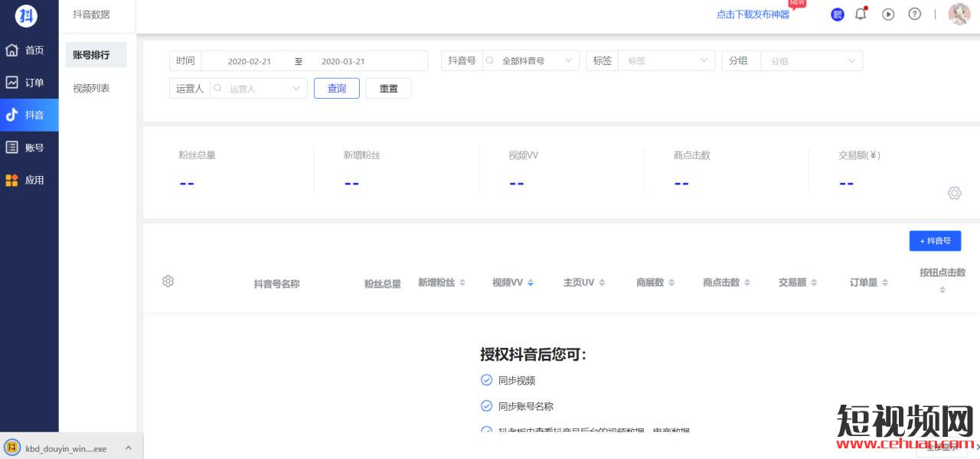Viewport: 980px width, 459px height.
Task: Open the video tutorial play icon
Action: [888, 14]
